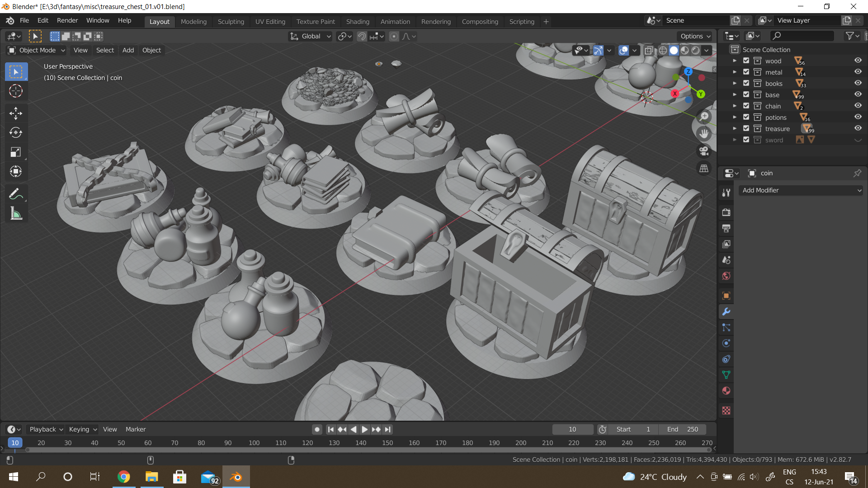The width and height of the screenshot is (868, 488).
Task: Click the End frame field
Action: tap(683, 429)
